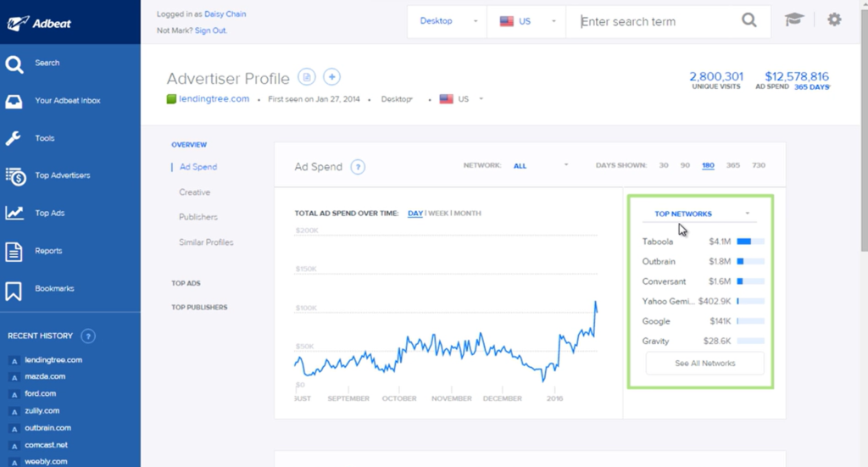The width and height of the screenshot is (868, 467).
Task: Select the Gravity network row
Action: (x=703, y=341)
